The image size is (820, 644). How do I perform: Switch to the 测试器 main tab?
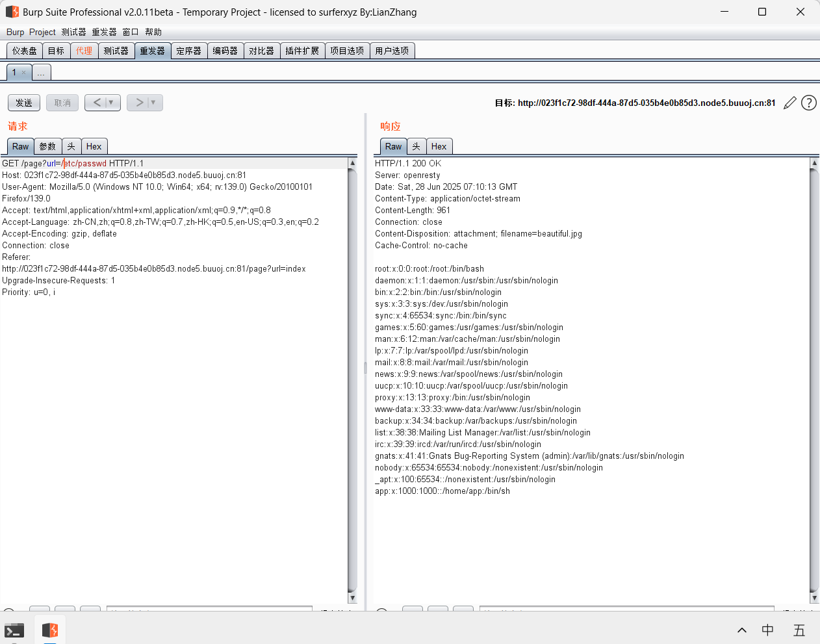pos(116,51)
